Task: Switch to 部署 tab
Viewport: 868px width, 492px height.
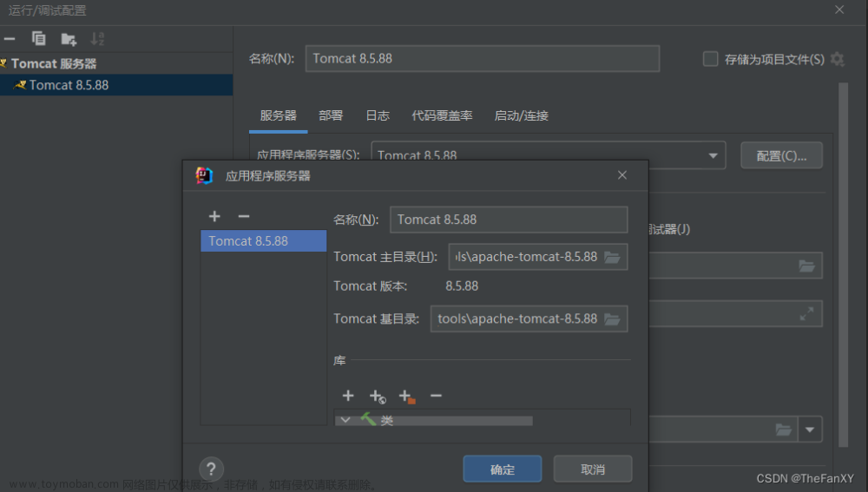Action: (331, 115)
